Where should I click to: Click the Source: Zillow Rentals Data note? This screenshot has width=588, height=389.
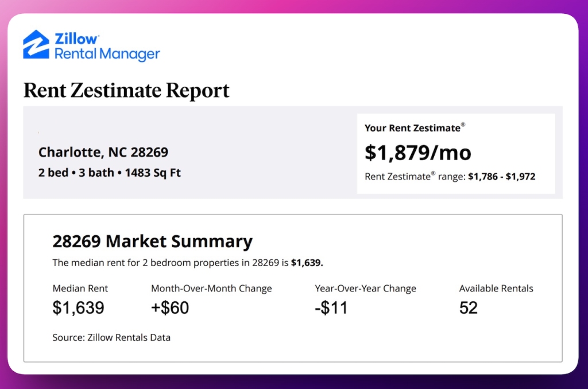click(x=111, y=337)
